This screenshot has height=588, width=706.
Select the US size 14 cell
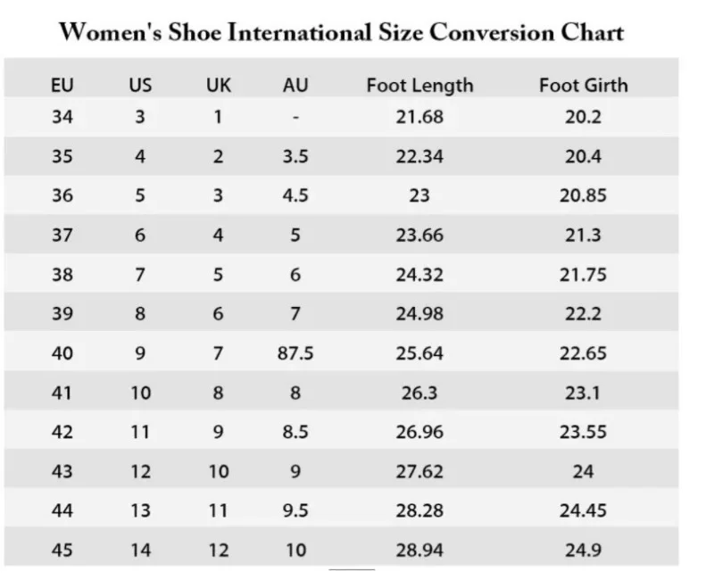click(x=140, y=551)
